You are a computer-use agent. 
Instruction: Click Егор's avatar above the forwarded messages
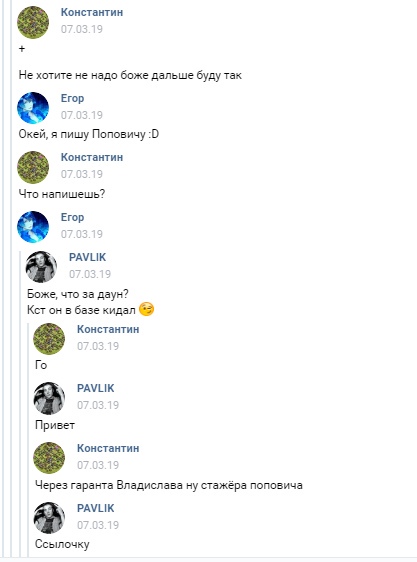(x=33, y=227)
